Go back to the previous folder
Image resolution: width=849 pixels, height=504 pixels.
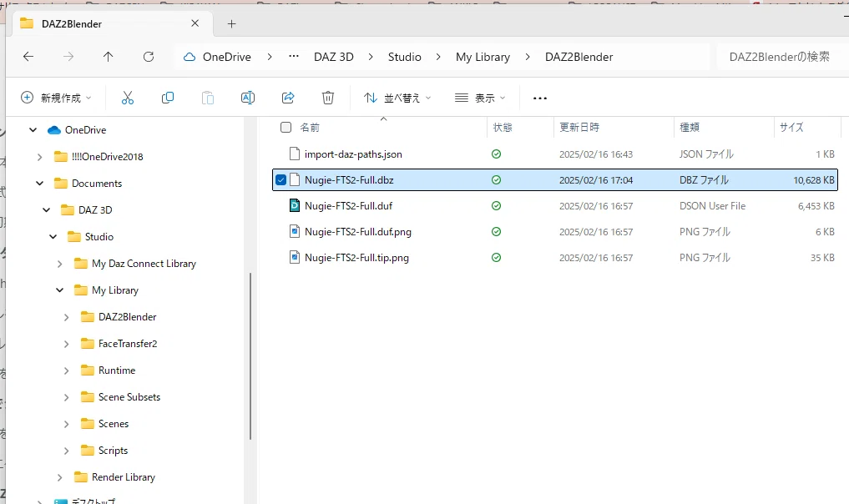pos(28,56)
